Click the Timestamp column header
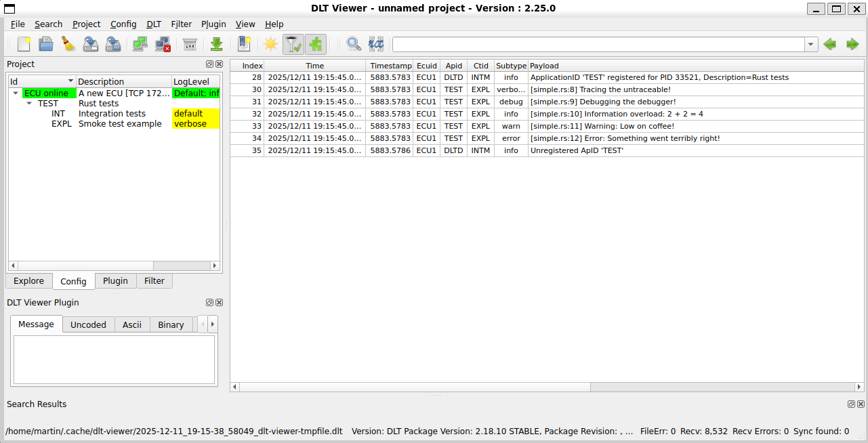Viewport: 868px width, 443px height. [390, 66]
